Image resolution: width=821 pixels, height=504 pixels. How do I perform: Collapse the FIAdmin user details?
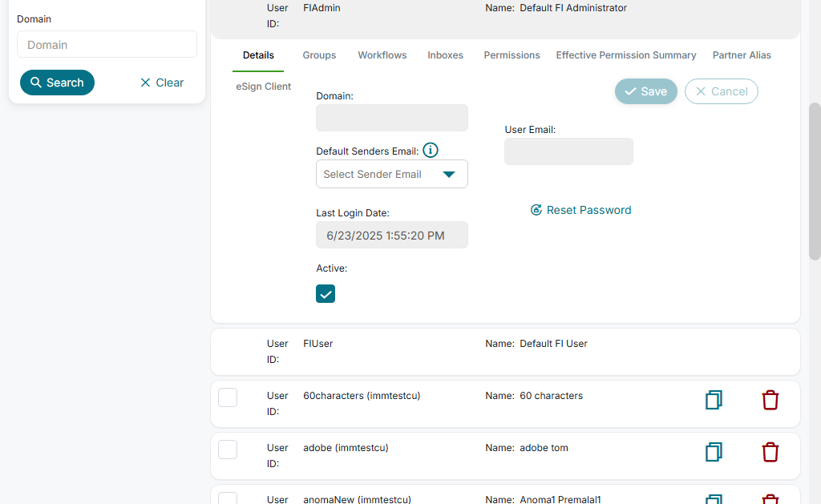pyautogui.click(x=505, y=15)
